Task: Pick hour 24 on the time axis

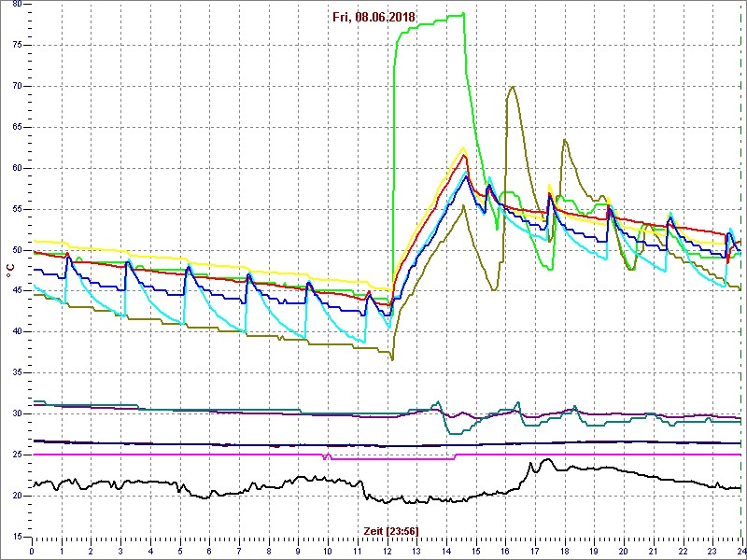Action: click(x=740, y=553)
